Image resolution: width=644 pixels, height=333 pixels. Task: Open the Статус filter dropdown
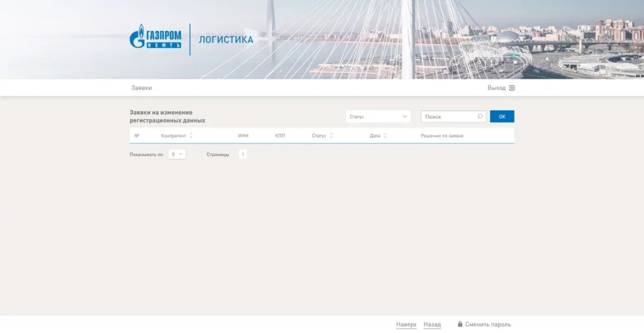pos(378,116)
